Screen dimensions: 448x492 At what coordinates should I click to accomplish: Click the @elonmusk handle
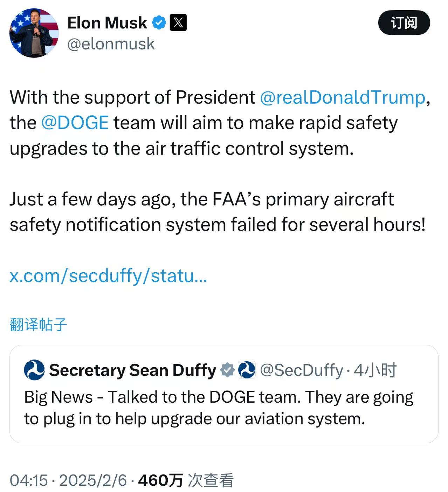coord(111,44)
